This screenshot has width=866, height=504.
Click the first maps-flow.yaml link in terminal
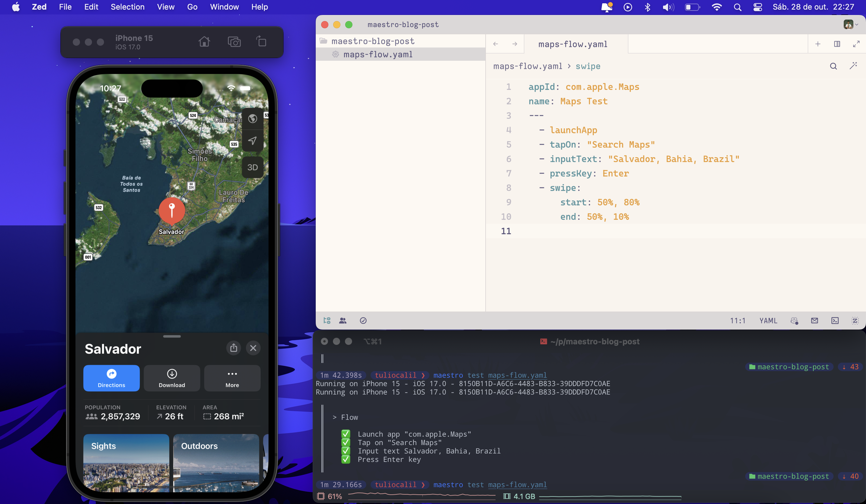(x=517, y=375)
